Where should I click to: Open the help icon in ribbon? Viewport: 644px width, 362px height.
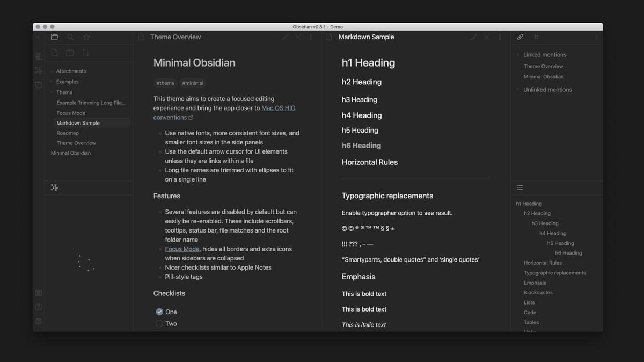pyautogui.click(x=39, y=307)
